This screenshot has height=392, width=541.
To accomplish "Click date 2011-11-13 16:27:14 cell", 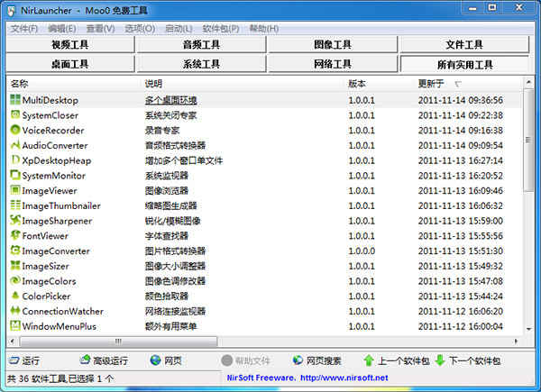I will [x=461, y=160].
